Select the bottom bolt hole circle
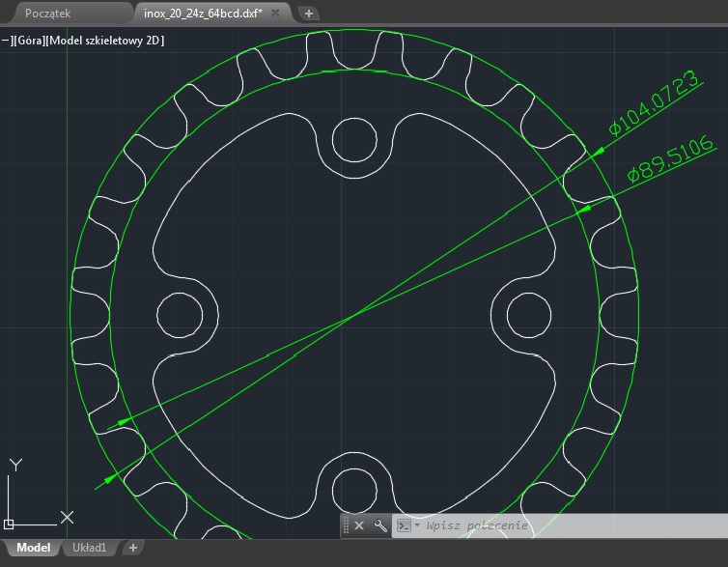Screen dimensions: 728x567 point(354,490)
